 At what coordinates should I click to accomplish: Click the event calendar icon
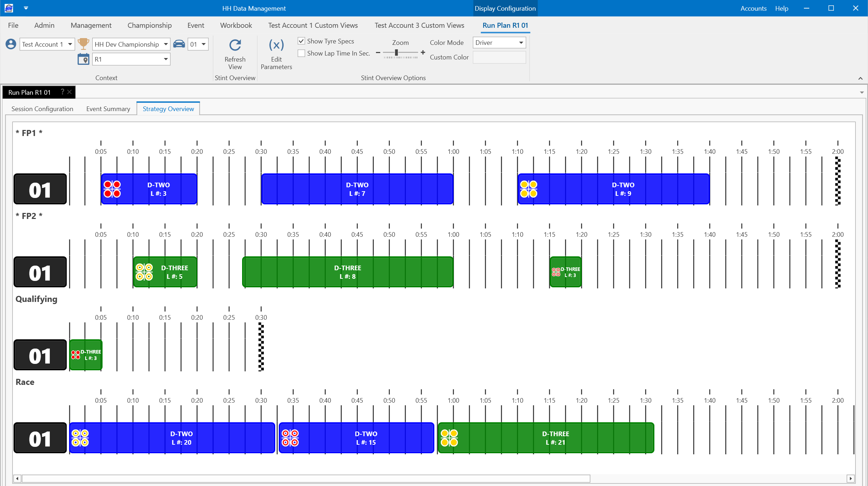coord(83,59)
